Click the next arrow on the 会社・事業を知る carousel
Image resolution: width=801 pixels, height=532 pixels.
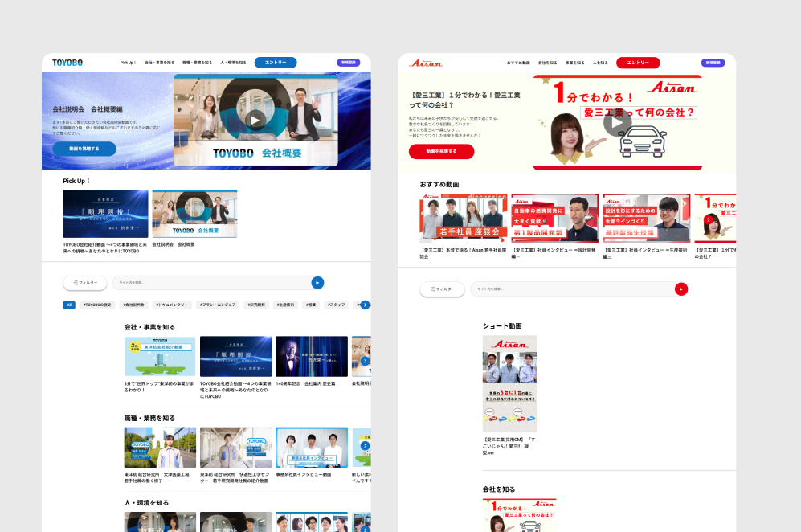[365, 361]
